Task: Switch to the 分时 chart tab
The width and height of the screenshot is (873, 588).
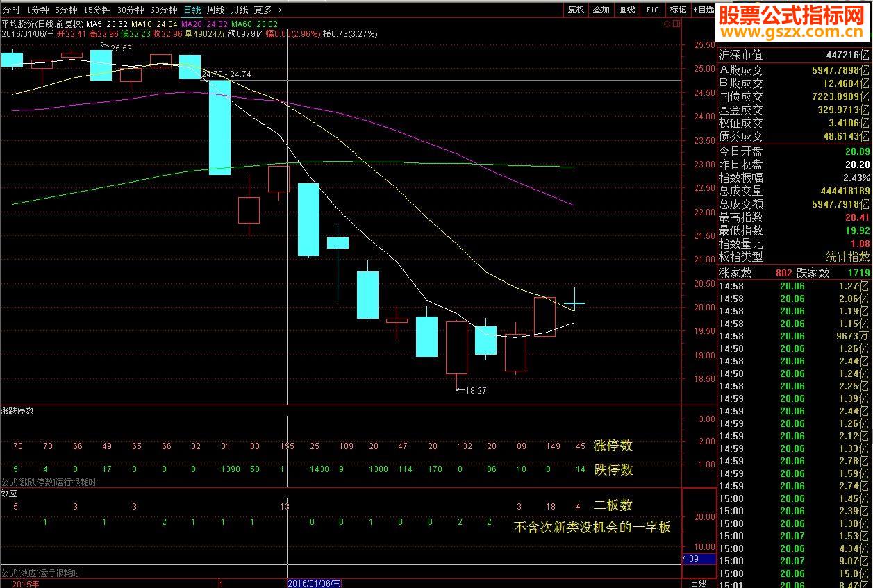Action: tap(12, 10)
